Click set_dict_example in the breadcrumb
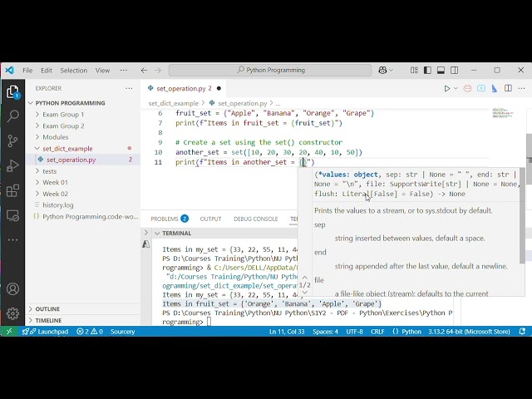Viewport: 532px width, 399px height. point(174,103)
